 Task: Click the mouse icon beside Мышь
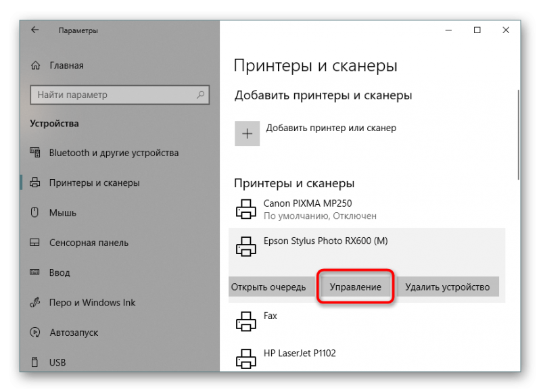[x=34, y=212]
